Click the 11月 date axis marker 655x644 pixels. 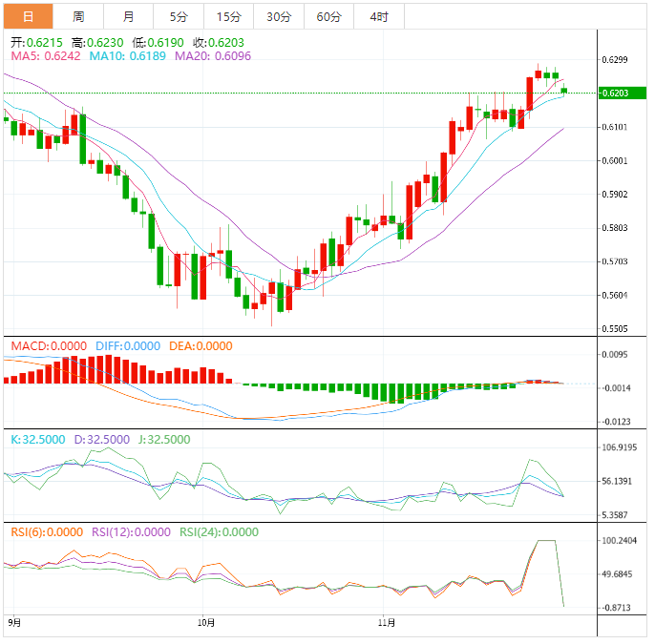pyautogui.click(x=386, y=622)
